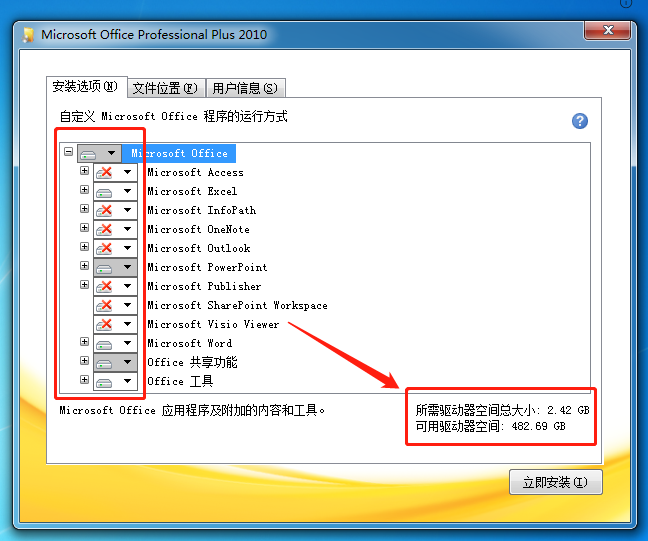Click the Office setup title bar icon
The height and width of the screenshot is (541, 648).
[x=28, y=35]
